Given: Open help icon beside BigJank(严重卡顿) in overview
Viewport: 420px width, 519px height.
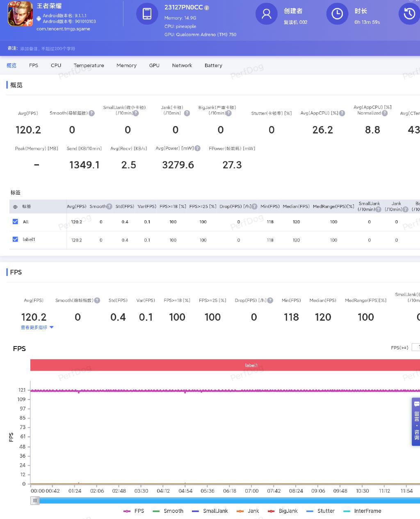Looking at the screenshot, I should click(229, 113).
